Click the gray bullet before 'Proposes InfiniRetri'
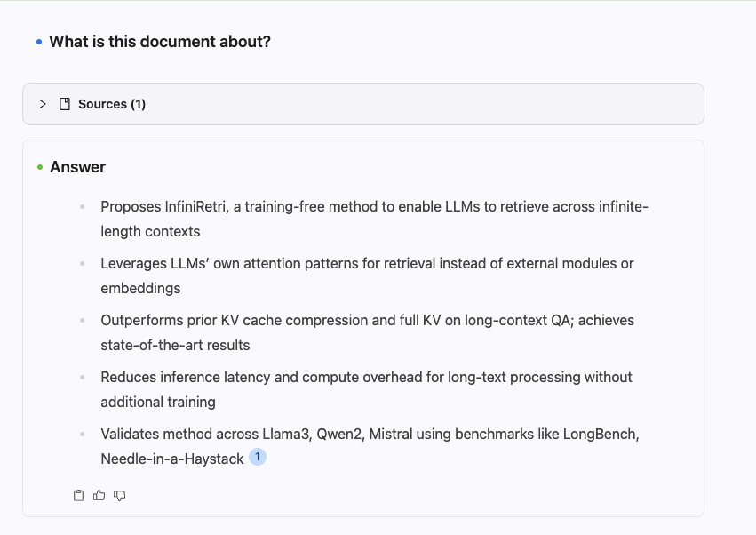The width and height of the screenshot is (756, 535). coord(82,207)
